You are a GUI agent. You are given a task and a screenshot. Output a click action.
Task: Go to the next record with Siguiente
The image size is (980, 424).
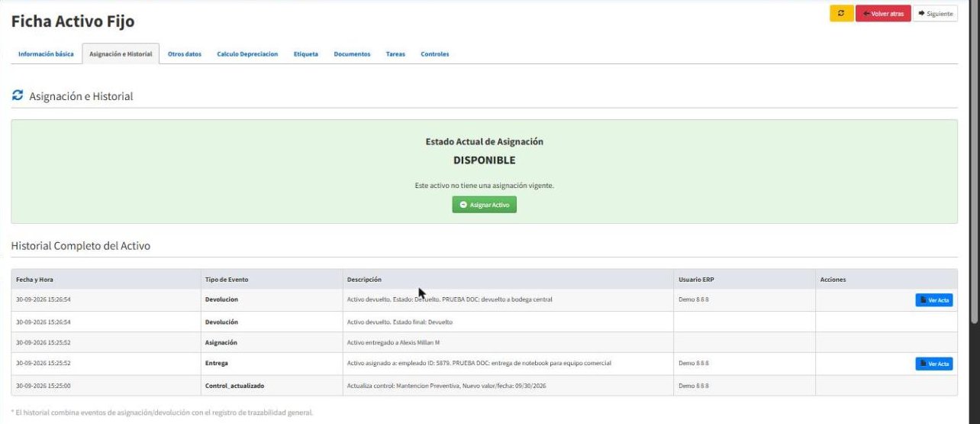tap(935, 14)
